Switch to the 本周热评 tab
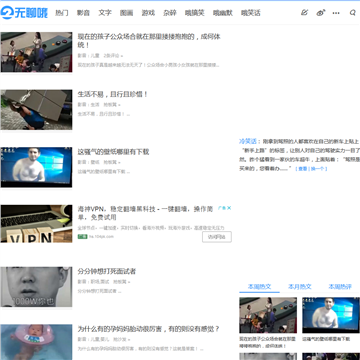Viewport: 360px width, 360px height. coord(340,287)
